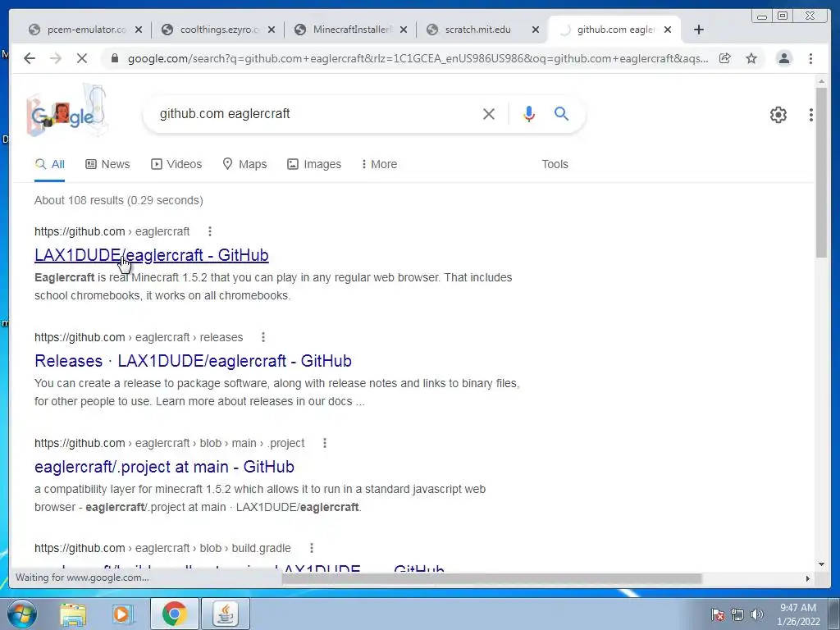Open options for build.gradle result
The image size is (840, 630).
[x=311, y=548]
